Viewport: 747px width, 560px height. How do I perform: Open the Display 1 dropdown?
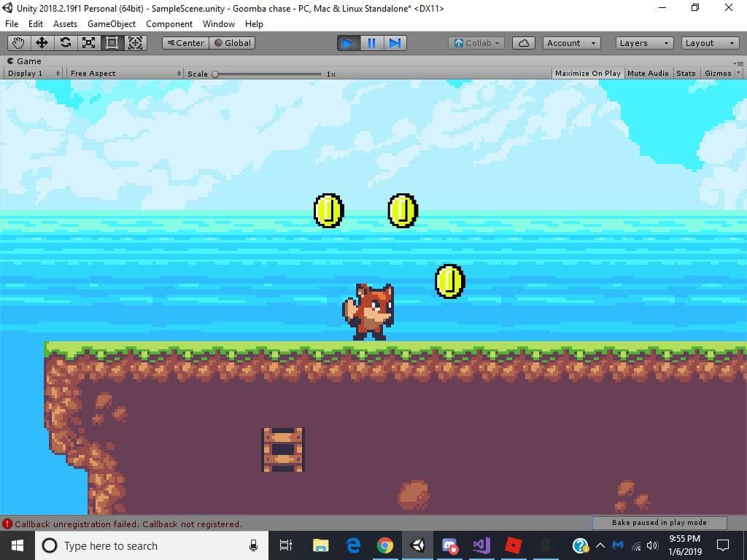click(33, 74)
